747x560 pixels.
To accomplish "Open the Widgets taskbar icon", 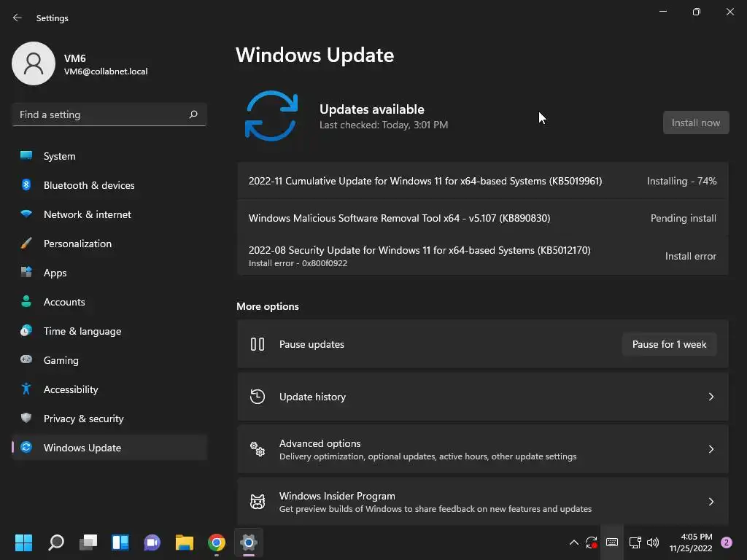I will (x=120, y=542).
